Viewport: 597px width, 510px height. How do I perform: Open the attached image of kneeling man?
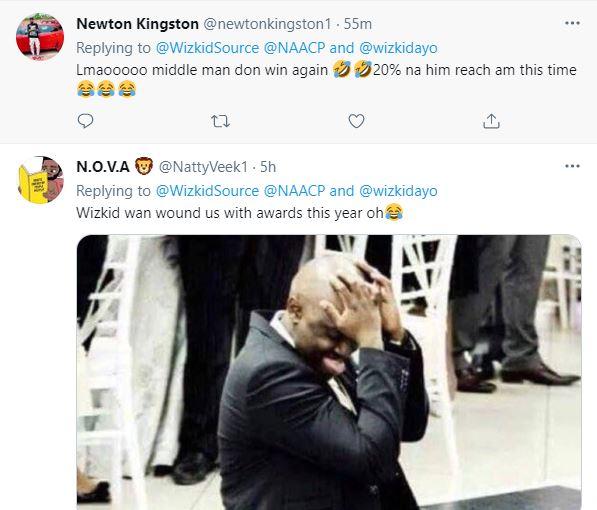(329, 372)
